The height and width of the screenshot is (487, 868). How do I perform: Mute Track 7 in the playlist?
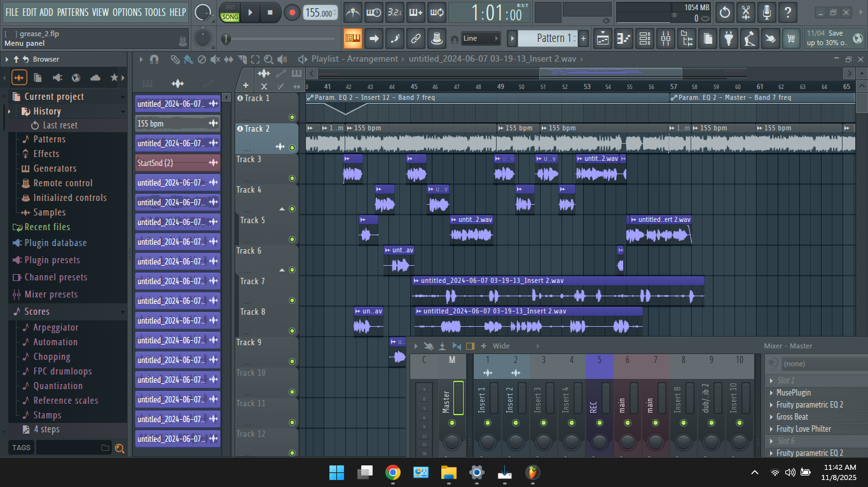point(293,300)
